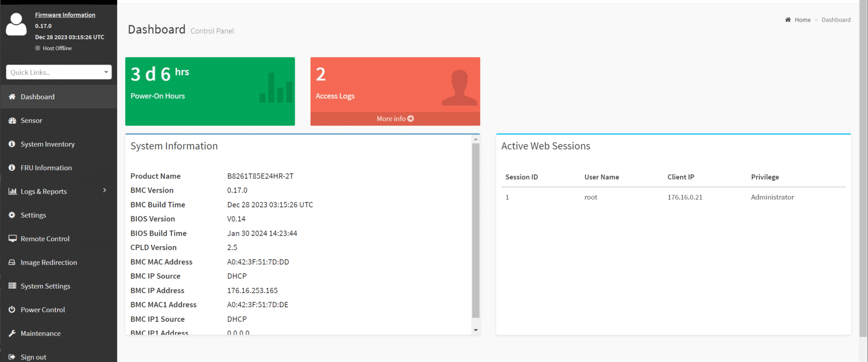This screenshot has width=868, height=362.
Task: Open the Sensor page
Action: click(x=59, y=120)
